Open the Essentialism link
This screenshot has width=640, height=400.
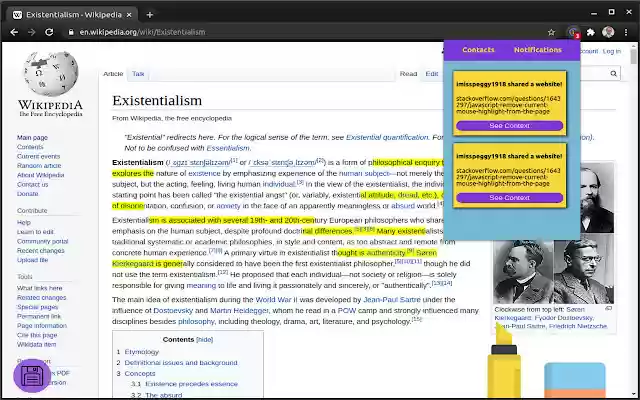[x=228, y=148]
